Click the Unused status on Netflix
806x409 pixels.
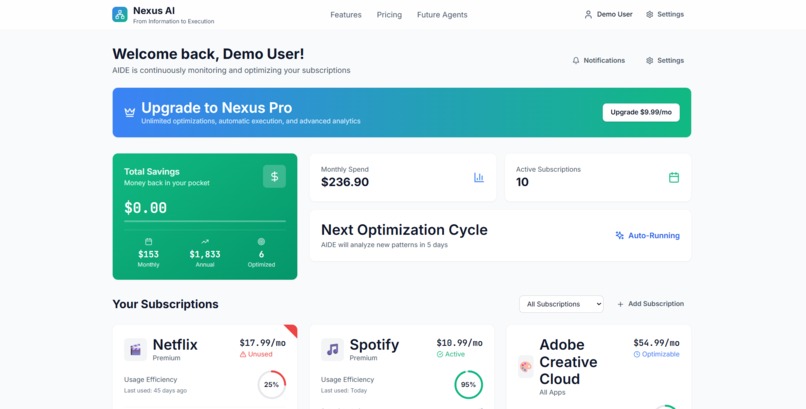pos(256,354)
